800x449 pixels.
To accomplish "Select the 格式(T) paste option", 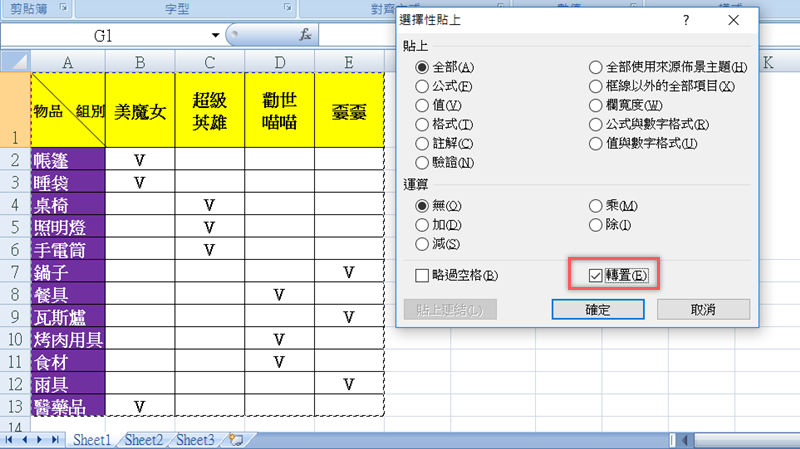I will [x=444, y=124].
